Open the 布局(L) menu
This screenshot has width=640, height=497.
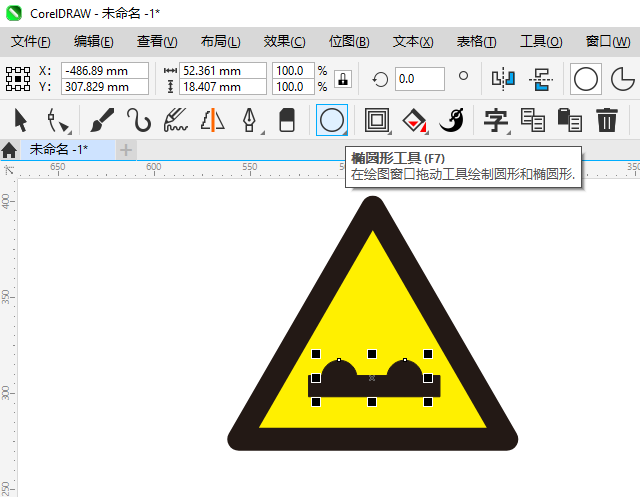tap(220, 41)
